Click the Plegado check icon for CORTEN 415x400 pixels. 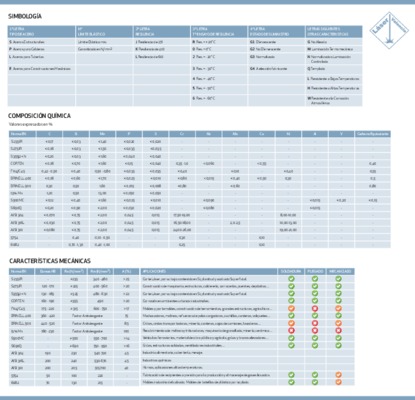click(315, 301)
